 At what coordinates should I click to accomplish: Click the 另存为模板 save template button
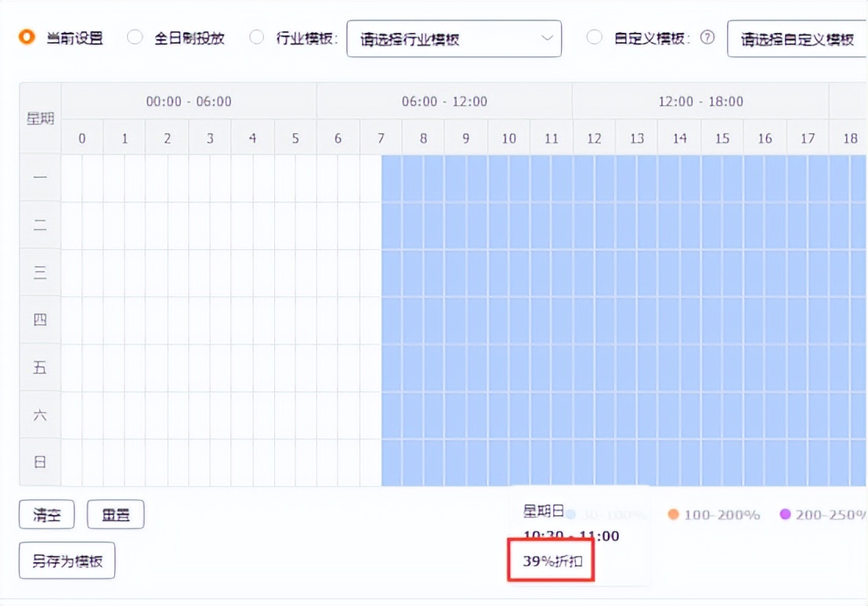point(67,561)
